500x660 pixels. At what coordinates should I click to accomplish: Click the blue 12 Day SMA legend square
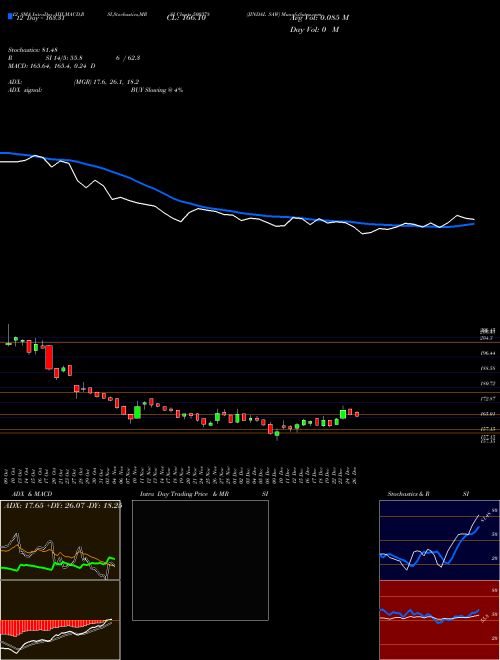click(x=11, y=17)
